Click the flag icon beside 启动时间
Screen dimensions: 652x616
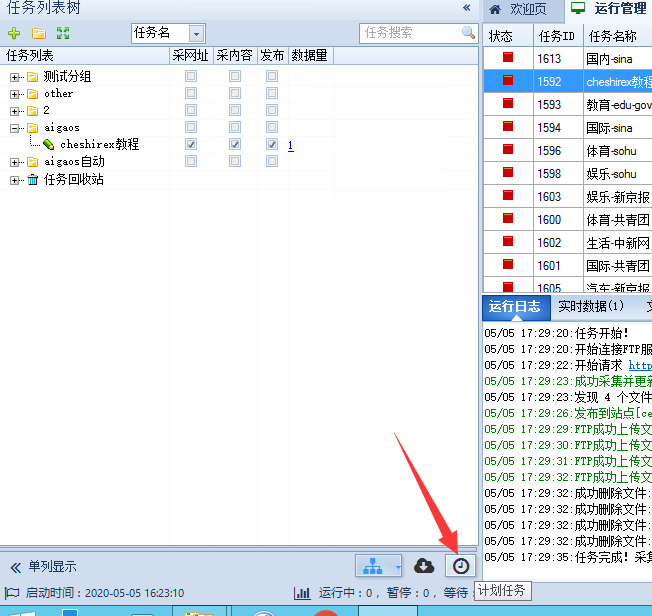point(12,592)
